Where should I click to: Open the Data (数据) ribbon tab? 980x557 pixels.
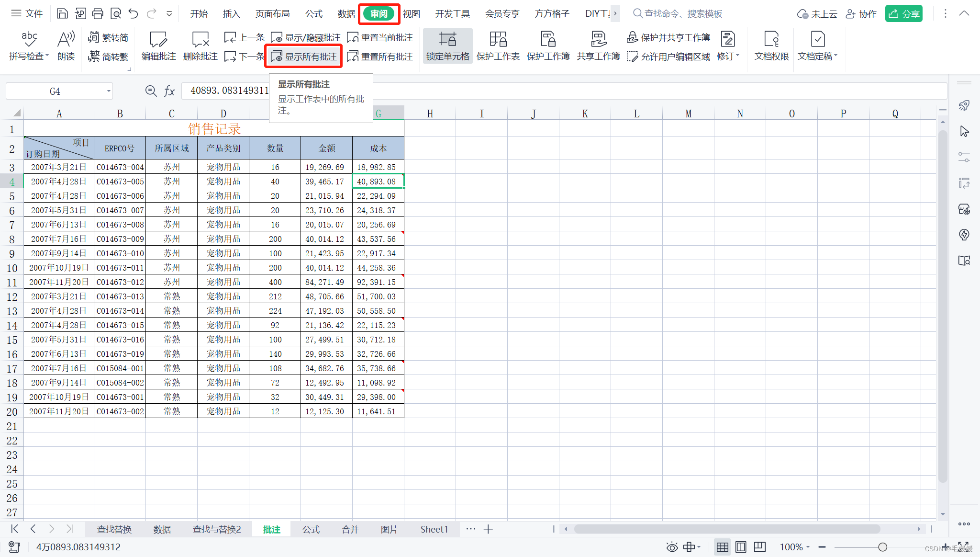345,13
